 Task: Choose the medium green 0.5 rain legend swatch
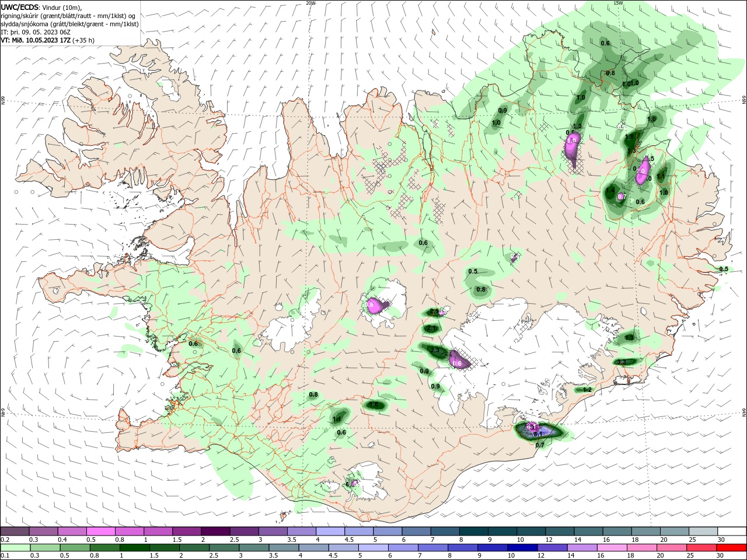coord(75,547)
